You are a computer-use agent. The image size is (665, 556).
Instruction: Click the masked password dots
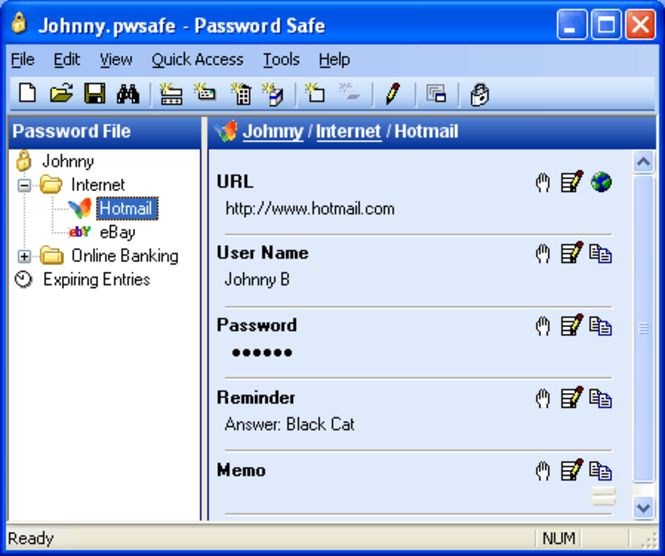click(262, 352)
